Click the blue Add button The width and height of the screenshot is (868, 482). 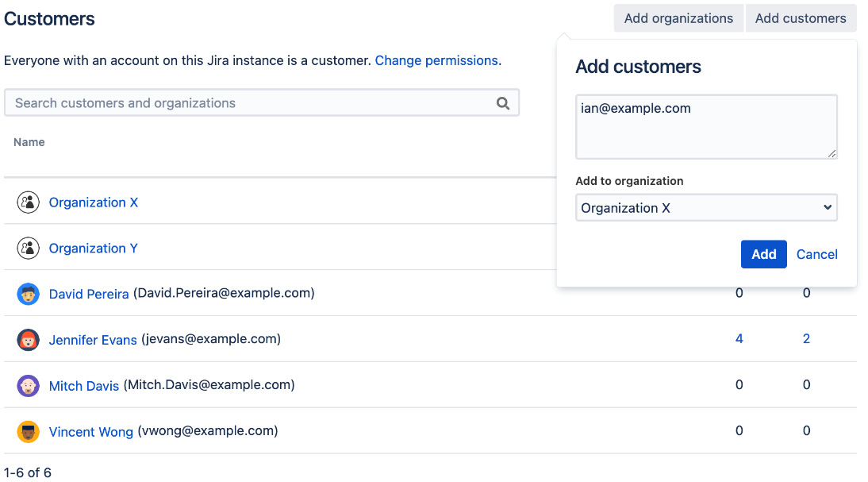[763, 254]
